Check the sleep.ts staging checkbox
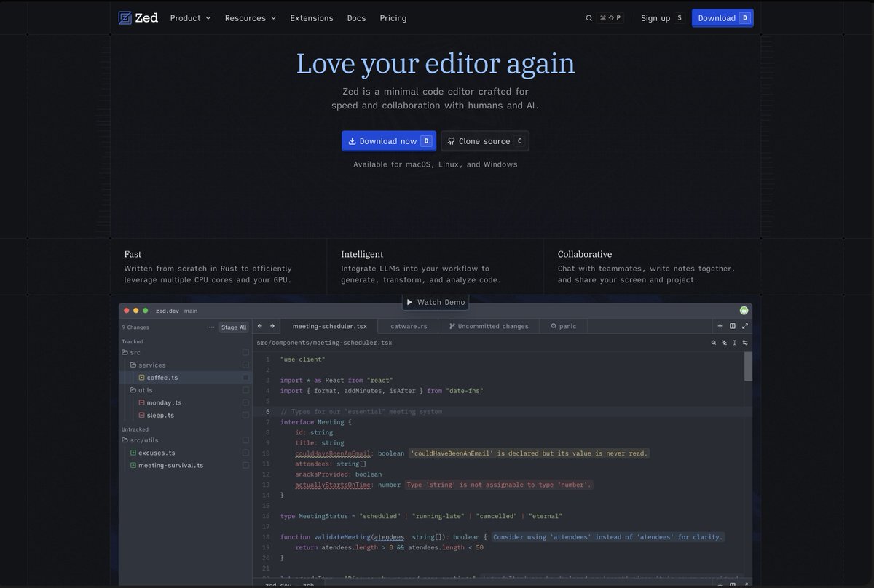Viewport: 874px width, 588px height. pos(245,415)
